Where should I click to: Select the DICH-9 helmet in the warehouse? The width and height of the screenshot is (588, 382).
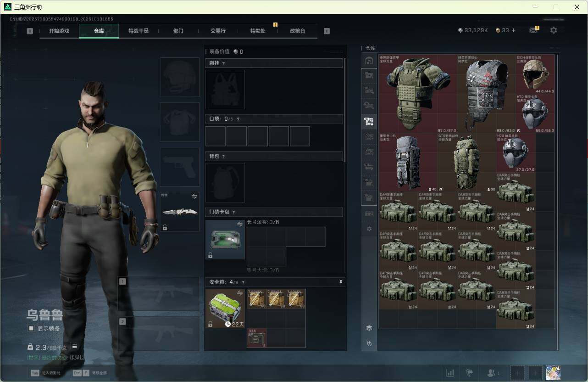pyautogui.click(x=535, y=74)
